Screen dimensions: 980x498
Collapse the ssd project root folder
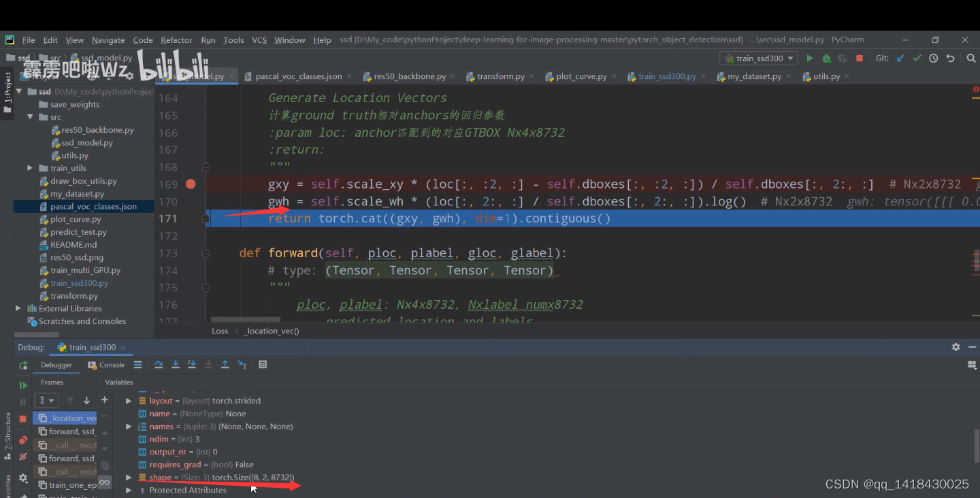(x=20, y=92)
